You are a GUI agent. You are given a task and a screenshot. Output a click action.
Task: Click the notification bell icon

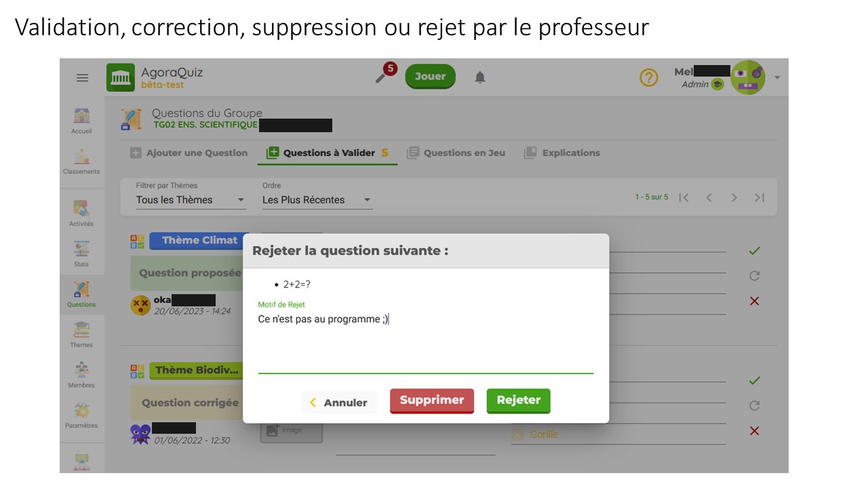[x=480, y=77]
